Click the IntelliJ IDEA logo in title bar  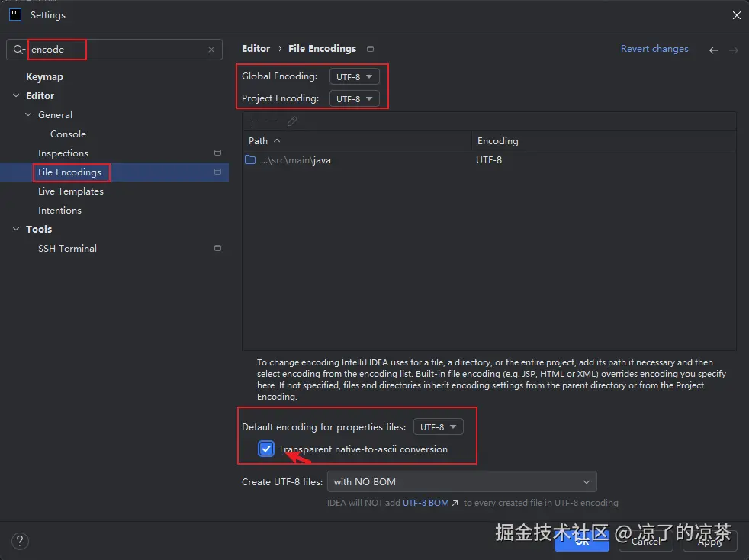point(15,14)
